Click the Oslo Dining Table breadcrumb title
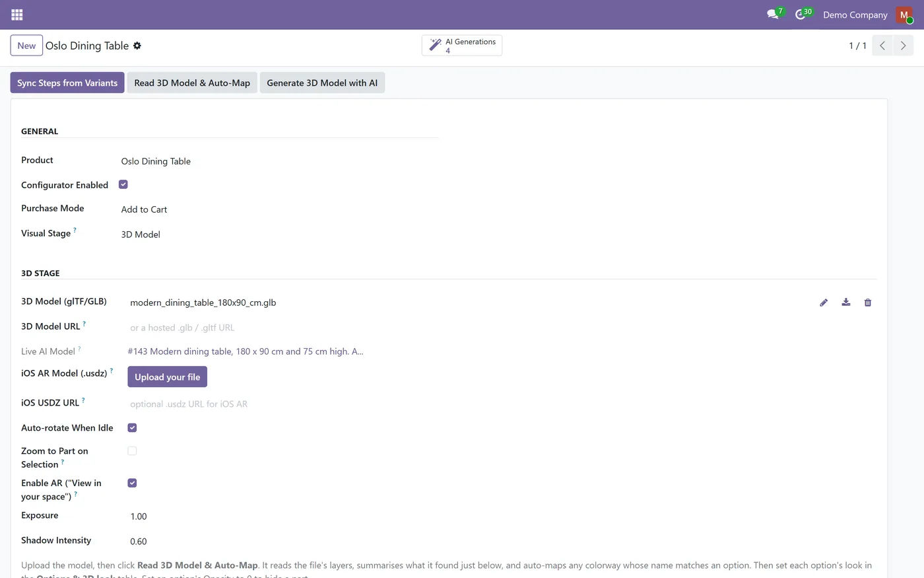The image size is (924, 578). coord(87,46)
